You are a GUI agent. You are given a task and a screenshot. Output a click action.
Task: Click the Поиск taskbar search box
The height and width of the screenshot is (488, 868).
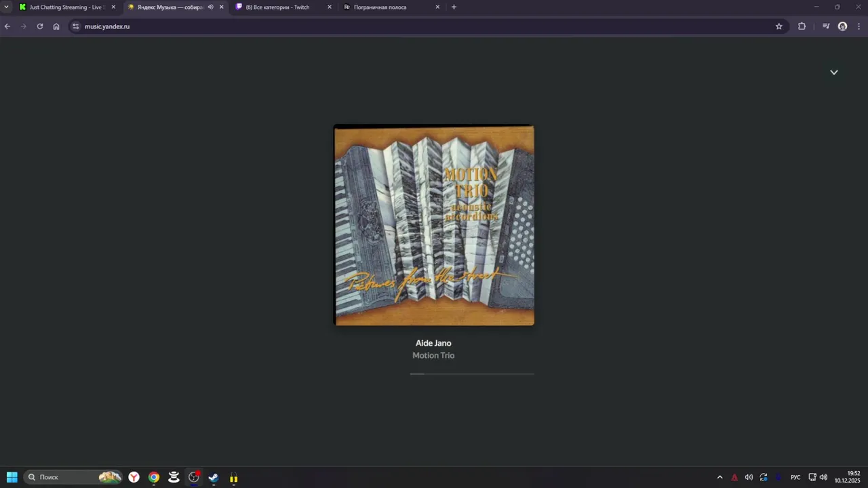(x=73, y=477)
